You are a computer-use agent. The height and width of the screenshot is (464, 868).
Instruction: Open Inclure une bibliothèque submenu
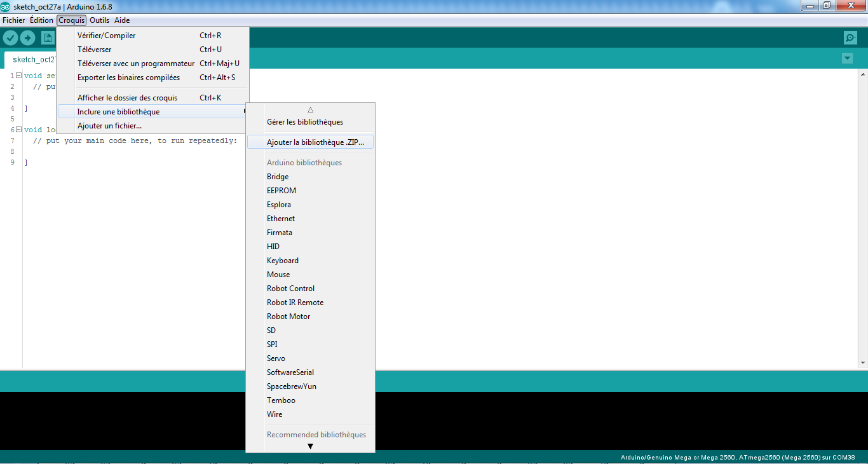pyautogui.click(x=153, y=112)
